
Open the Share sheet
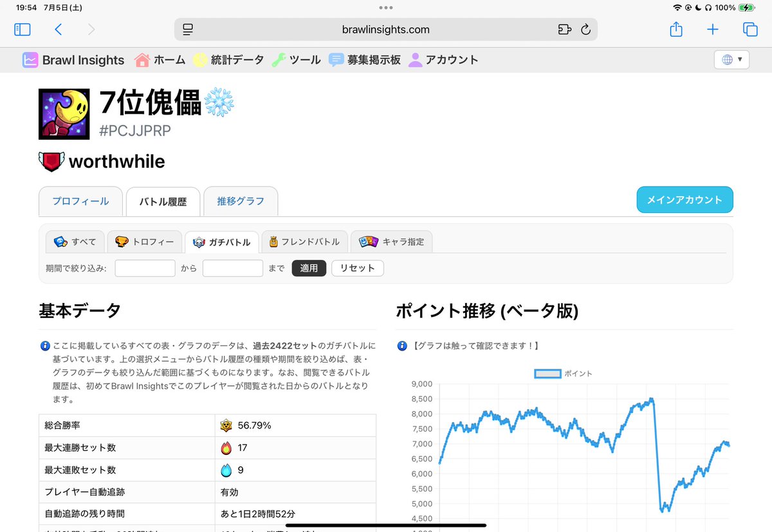coord(676,29)
